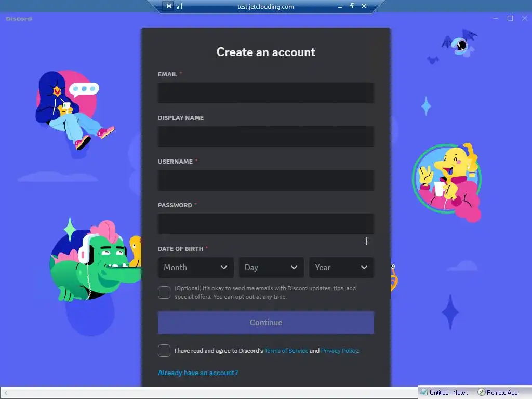The width and height of the screenshot is (532, 399).
Task: Click the pin icon in remote connection bar
Action: (168, 6)
